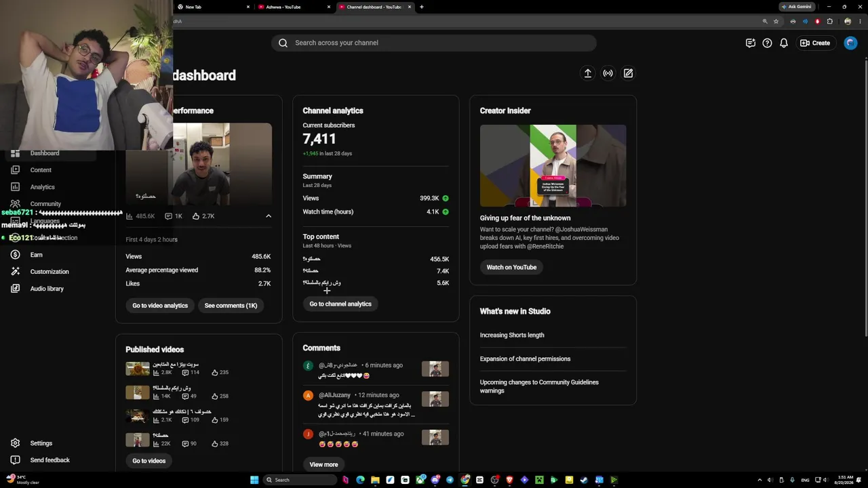Select Content in the Studio sidebar

pyautogui.click(x=41, y=170)
